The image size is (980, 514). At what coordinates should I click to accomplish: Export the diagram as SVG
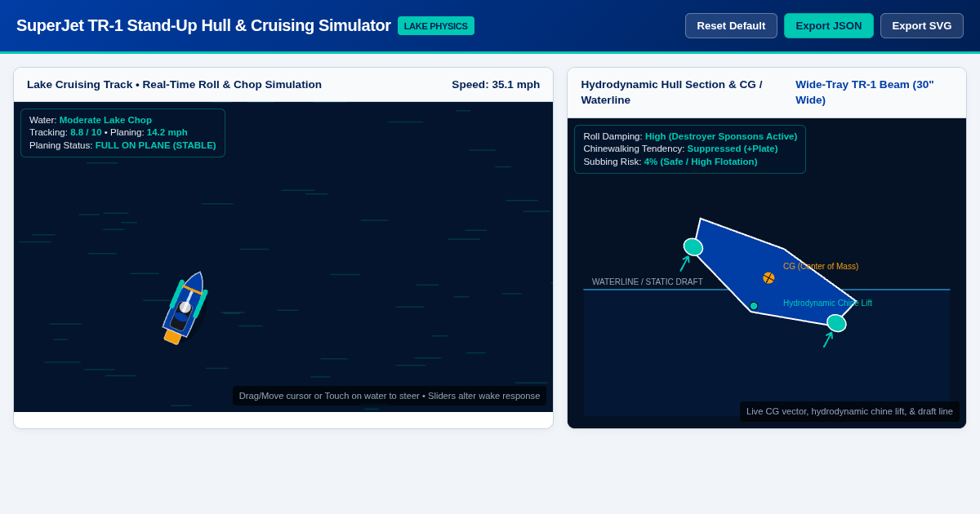point(922,25)
